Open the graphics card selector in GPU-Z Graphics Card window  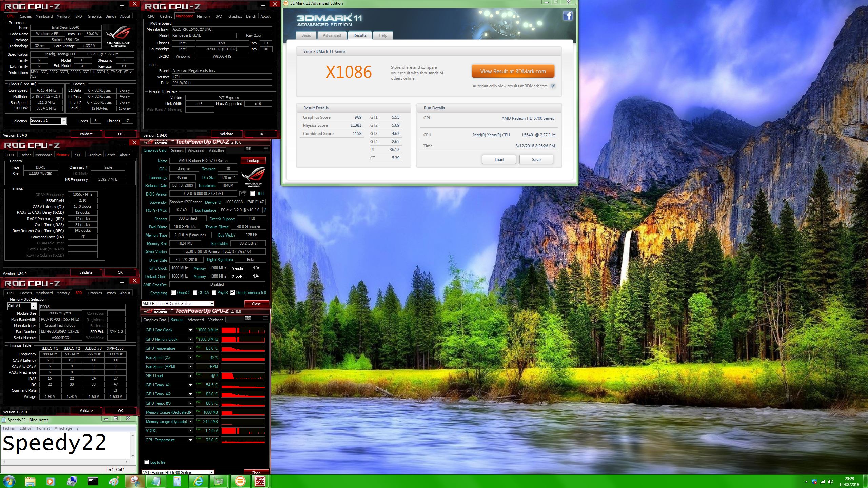212,304
